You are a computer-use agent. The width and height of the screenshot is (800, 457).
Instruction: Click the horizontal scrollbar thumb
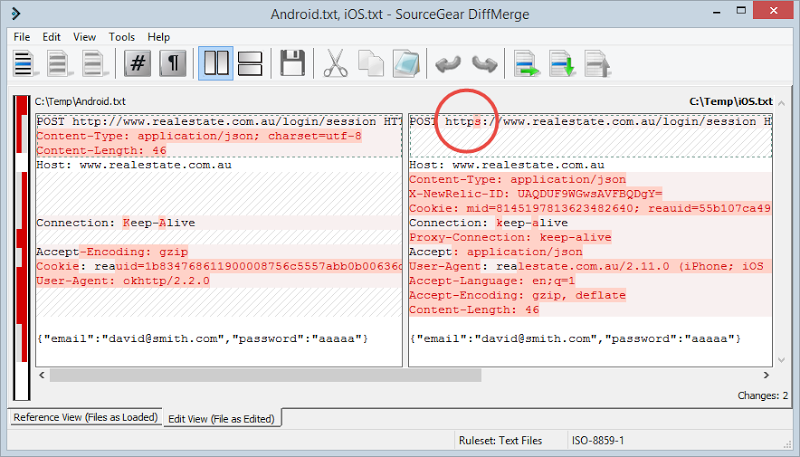(265, 375)
